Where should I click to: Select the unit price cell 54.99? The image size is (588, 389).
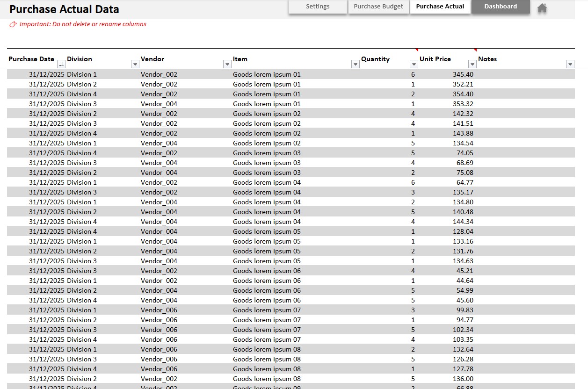pos(464,290)
